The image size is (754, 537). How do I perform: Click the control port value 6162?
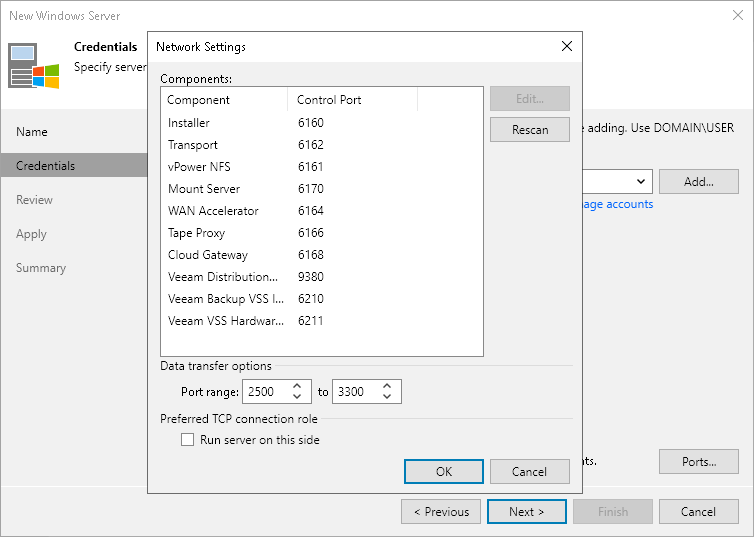(x=311, y=145)
